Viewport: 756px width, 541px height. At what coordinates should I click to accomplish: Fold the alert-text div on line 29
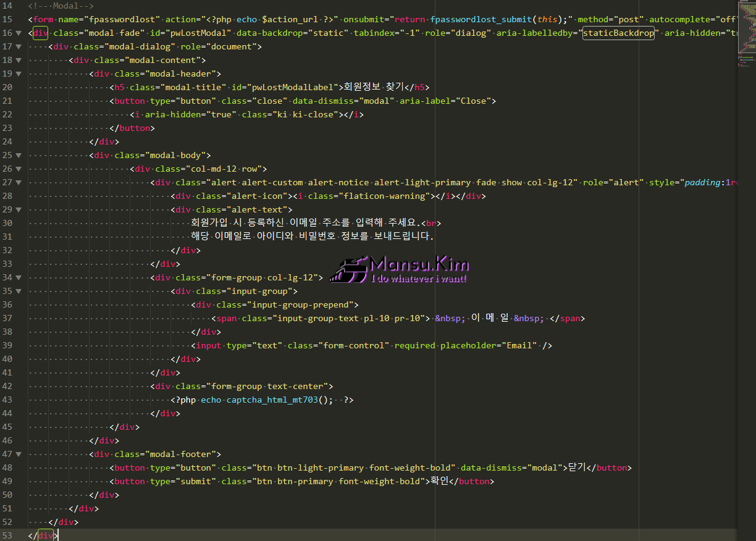tap(19, 210)
